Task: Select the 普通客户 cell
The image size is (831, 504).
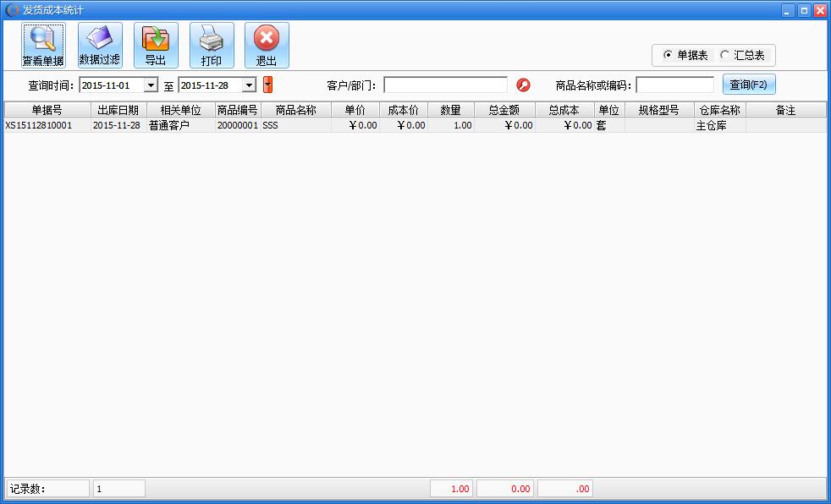Action: [181, 125]
